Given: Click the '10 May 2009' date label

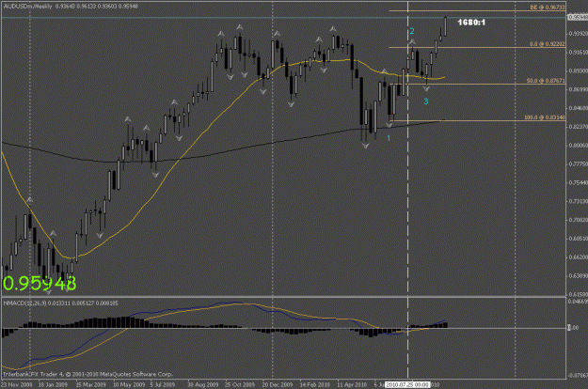Looking at the screenshot, I should tap(129, 384).
